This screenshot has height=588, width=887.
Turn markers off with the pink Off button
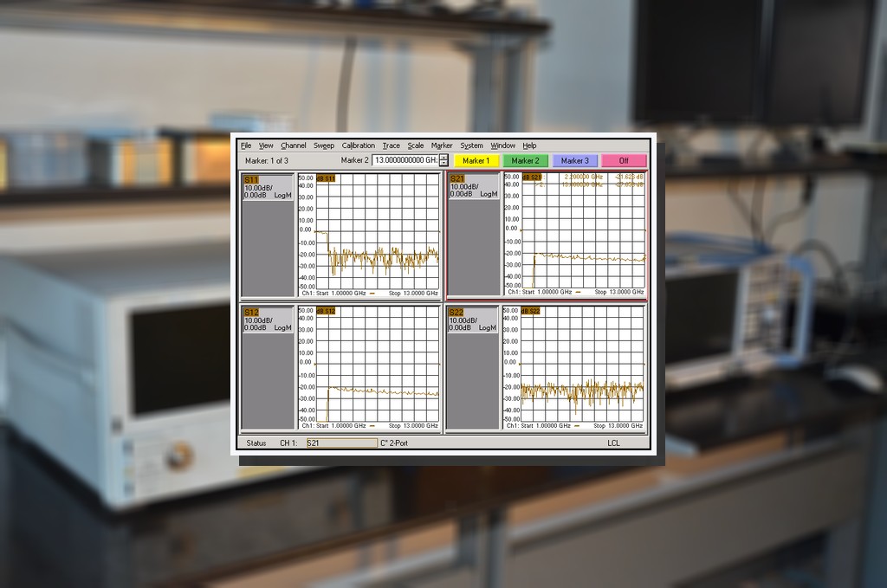click(624, 160)
